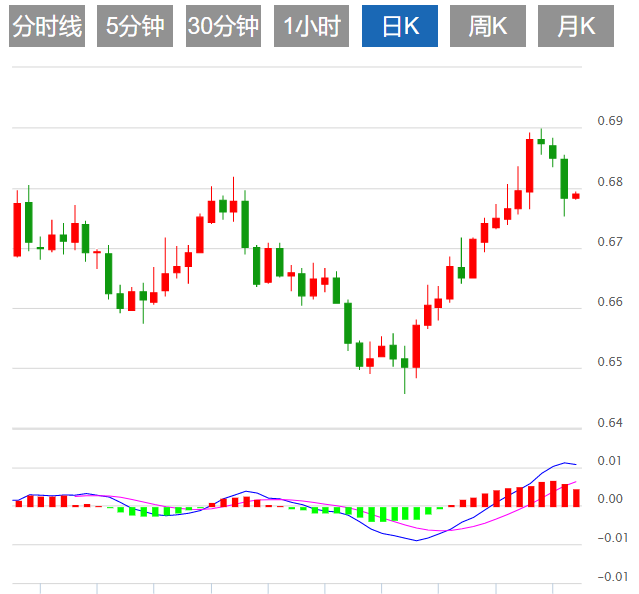Select the 5分钟 interval tab
Screen dimensions: 639x594
[135, 26]
